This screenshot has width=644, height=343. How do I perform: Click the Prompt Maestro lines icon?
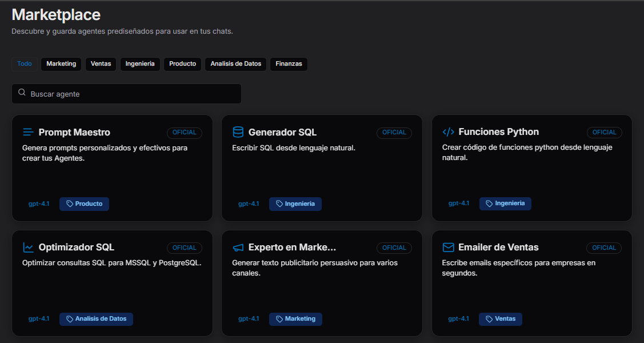(28, 133)
